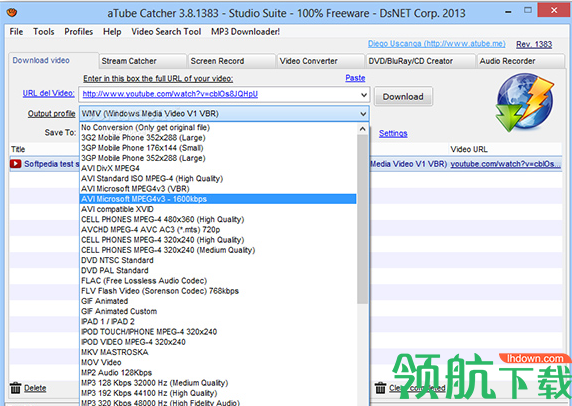Click the YouTube icon beside Softpedia test row
Image resolution: width=572 pixels, height=406 pixels.
[16, 164]
